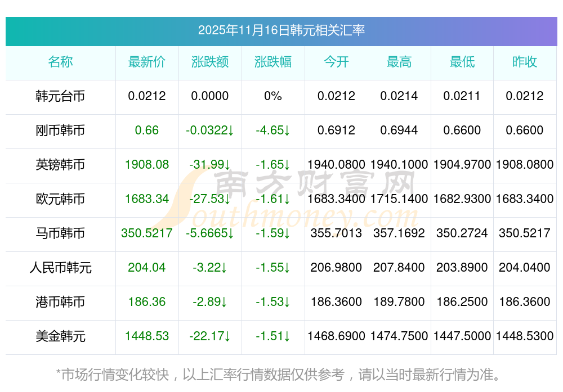Click the 1448.53 latest price for 美金韩元
Viewport: 563px width, 392px height.
[x=147, y=336]
